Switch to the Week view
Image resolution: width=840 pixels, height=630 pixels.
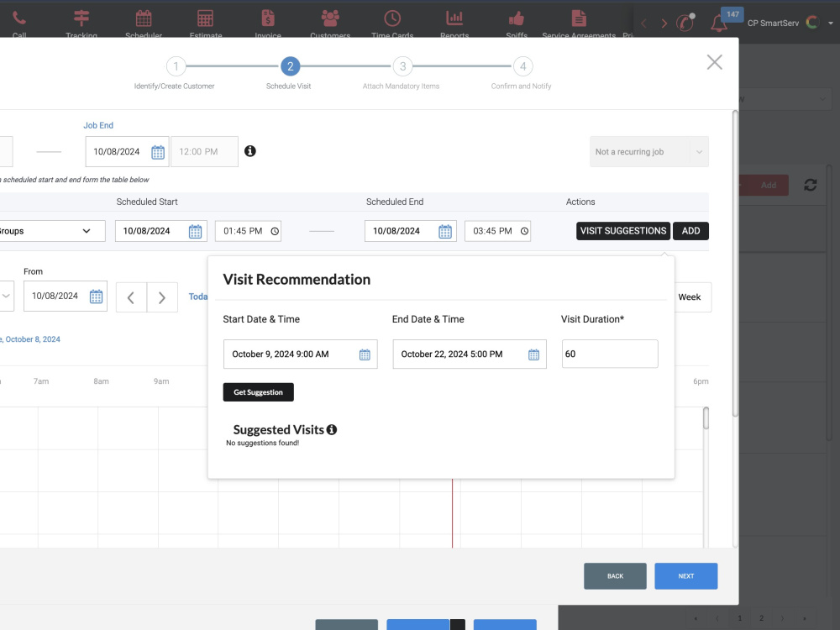pos(690,297)
